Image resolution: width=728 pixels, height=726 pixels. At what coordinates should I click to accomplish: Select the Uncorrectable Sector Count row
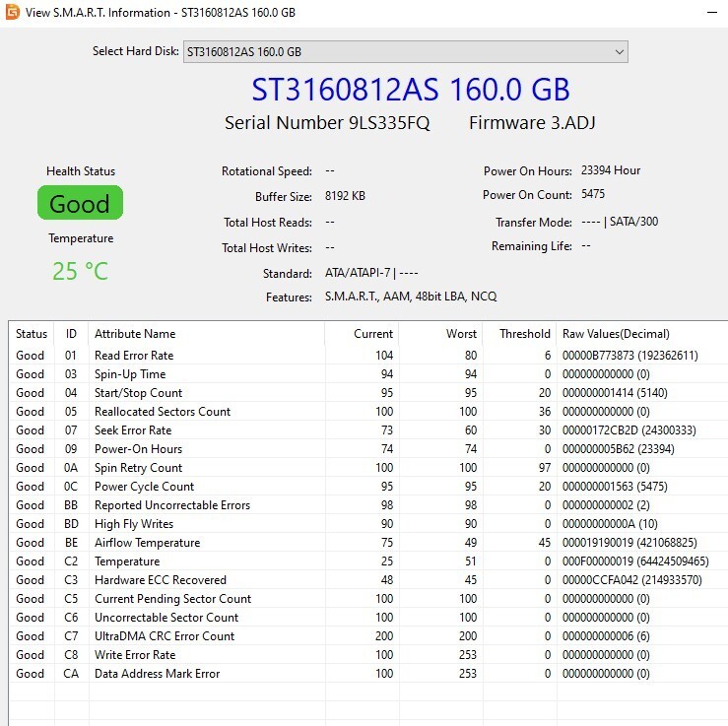(368, 618)
